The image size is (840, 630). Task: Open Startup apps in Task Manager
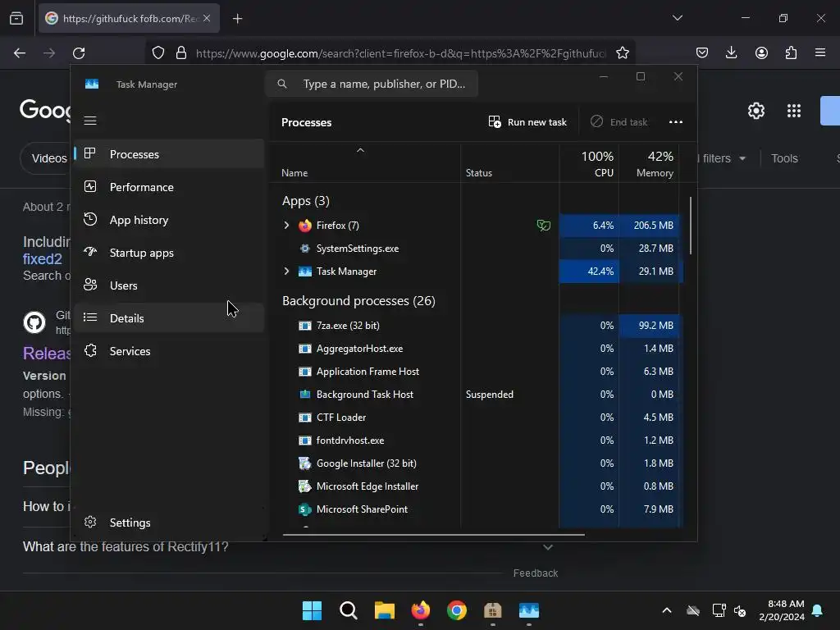[x=169, y=253]
